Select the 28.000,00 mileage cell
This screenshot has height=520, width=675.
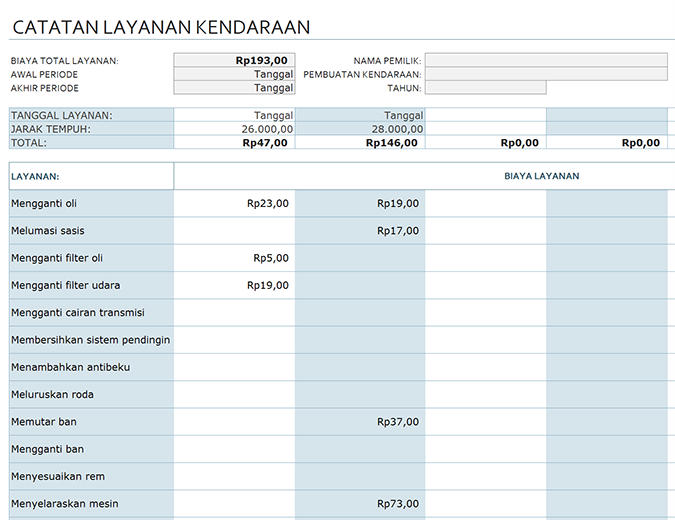tap(360, 129)
